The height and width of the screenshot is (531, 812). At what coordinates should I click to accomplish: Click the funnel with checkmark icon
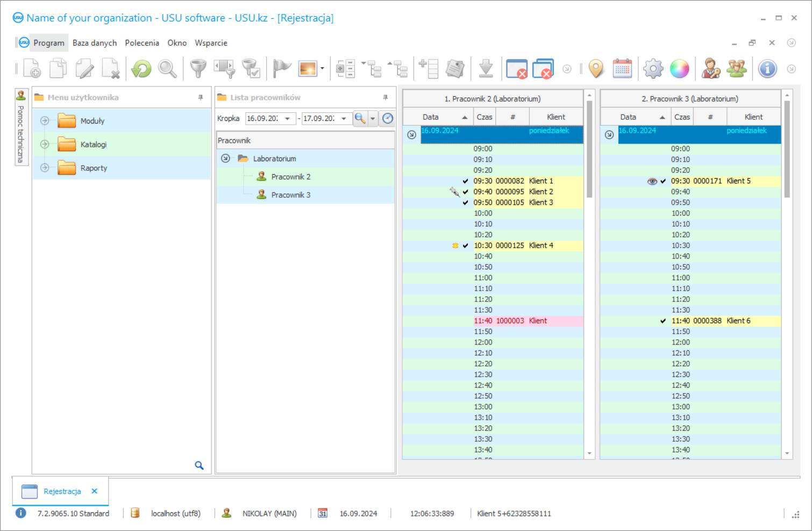coord(251,69)
